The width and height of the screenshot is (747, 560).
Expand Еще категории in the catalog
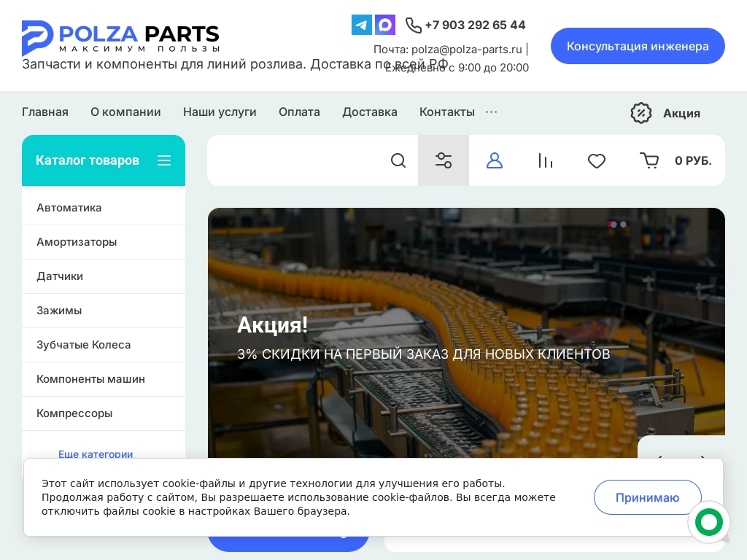tap(96, 454)
